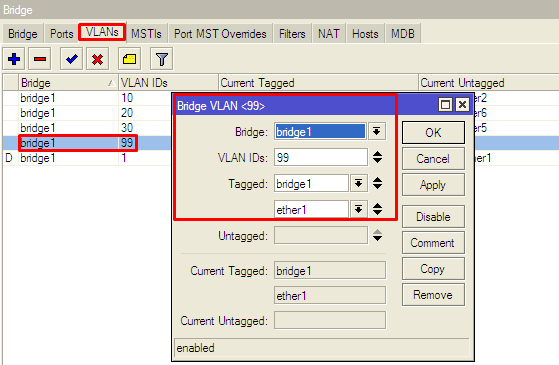Disable this bridge VLAN entry
The height and width of the screenshot is (365, 559).
tap(434, 217)
